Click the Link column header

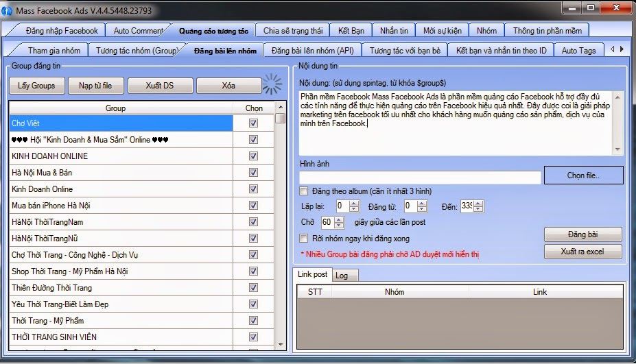[x=545, y=292]
